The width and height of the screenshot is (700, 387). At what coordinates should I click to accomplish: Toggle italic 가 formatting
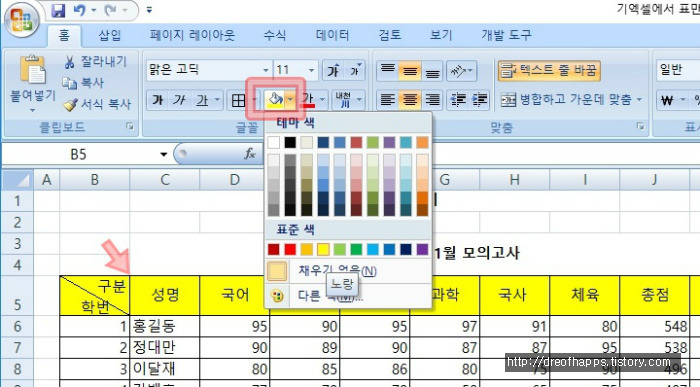pos(179,100)
